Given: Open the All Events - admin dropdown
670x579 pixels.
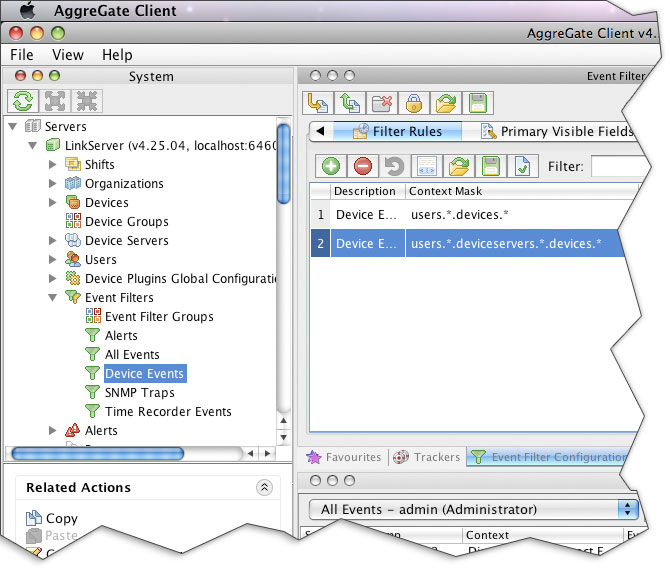Looking at the screenshot, I should point(474,509).
